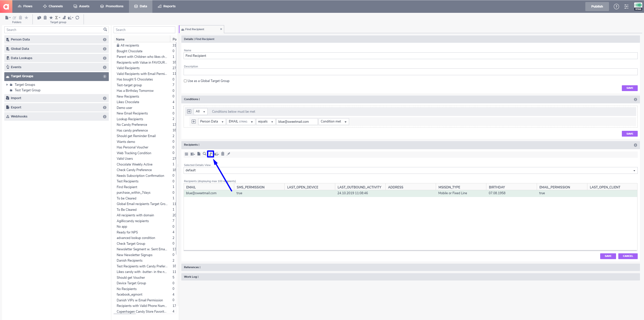
Task: Open the sigma count dropdown icon
Action: tap(58, 18)
